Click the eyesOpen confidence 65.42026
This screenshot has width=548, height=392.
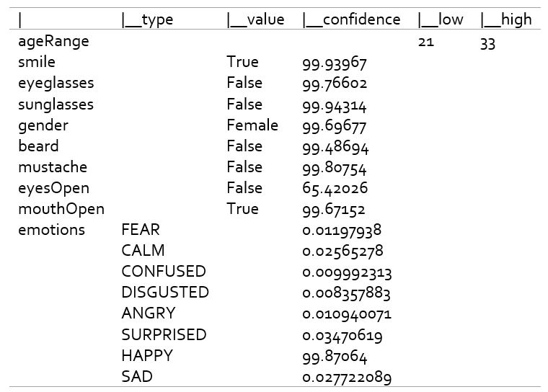click(x=335, y=189)
